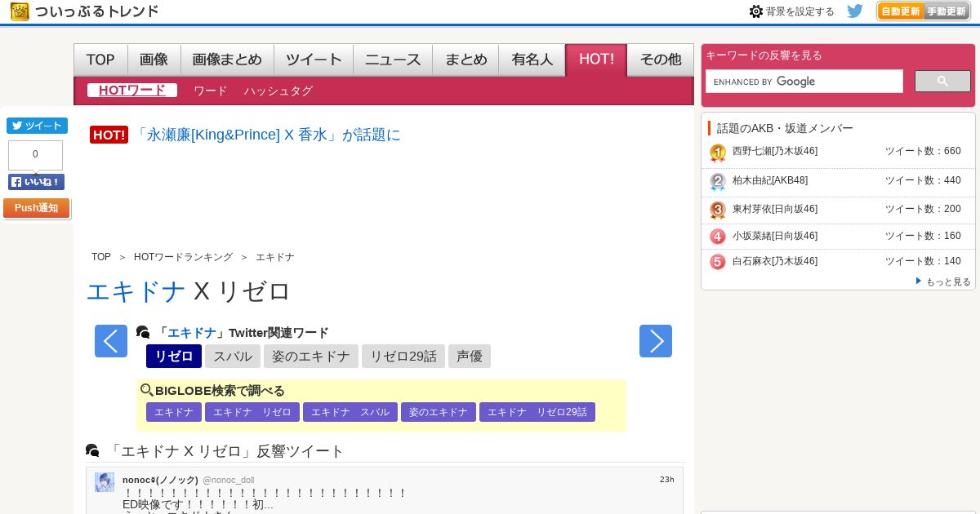Click the bronze rank 3 medal icon
The width and height of the screenshot is (980, 514).
click(718, 210)
